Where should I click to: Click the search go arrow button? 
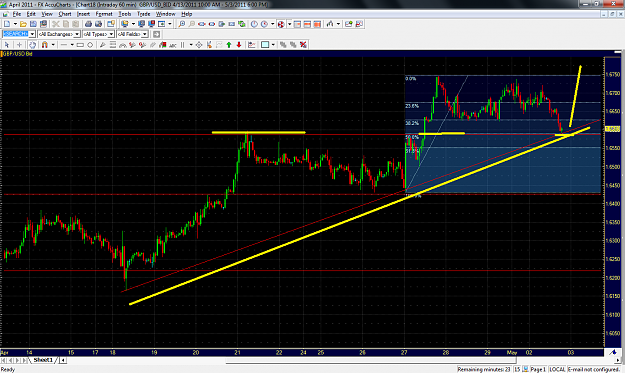click(156, 34)
